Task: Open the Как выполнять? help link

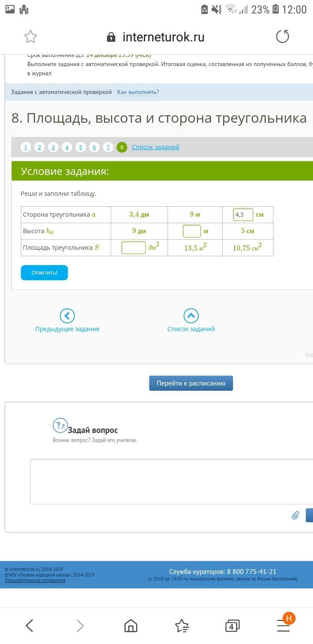Action: (138, 92)
